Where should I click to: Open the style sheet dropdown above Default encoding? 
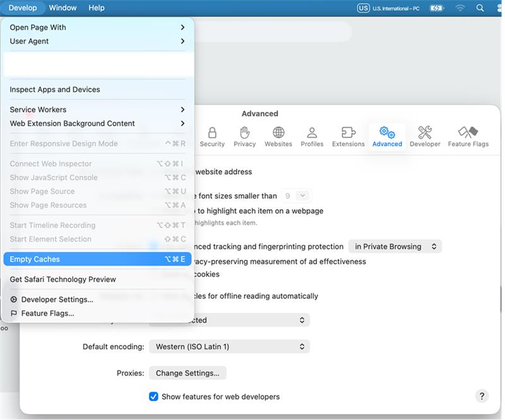pyautogui.click(x=252, y=320)
